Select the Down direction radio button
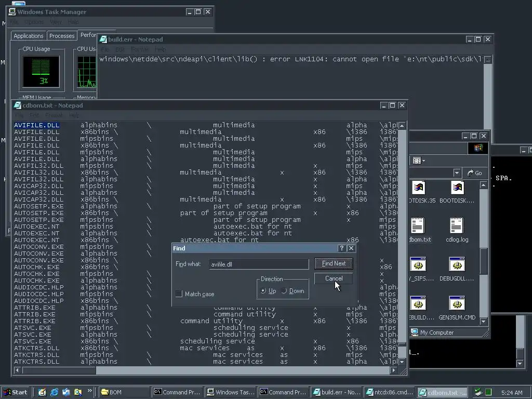 tap(284, 291)
